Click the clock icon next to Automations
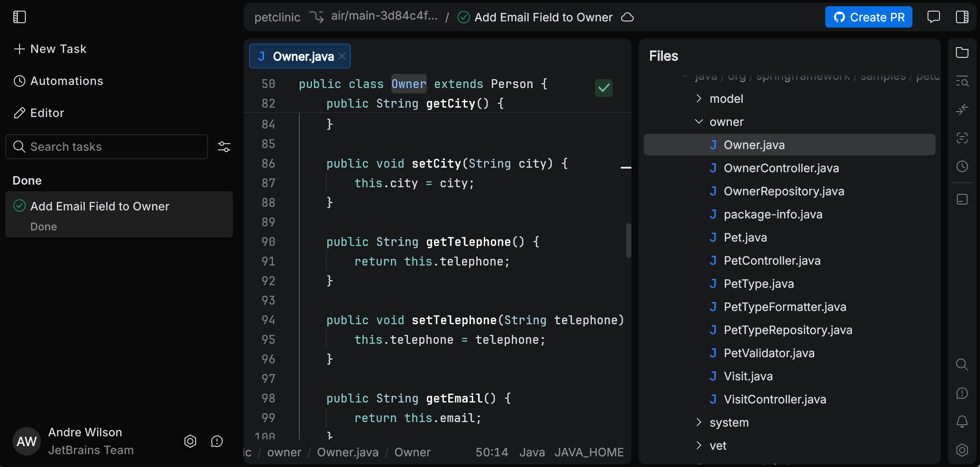 (20, 81)
